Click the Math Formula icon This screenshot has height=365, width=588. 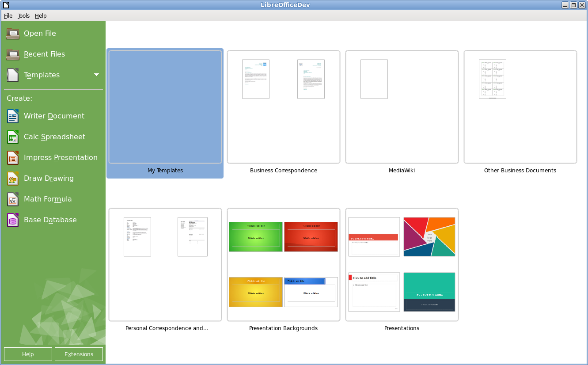click(13, 199)
